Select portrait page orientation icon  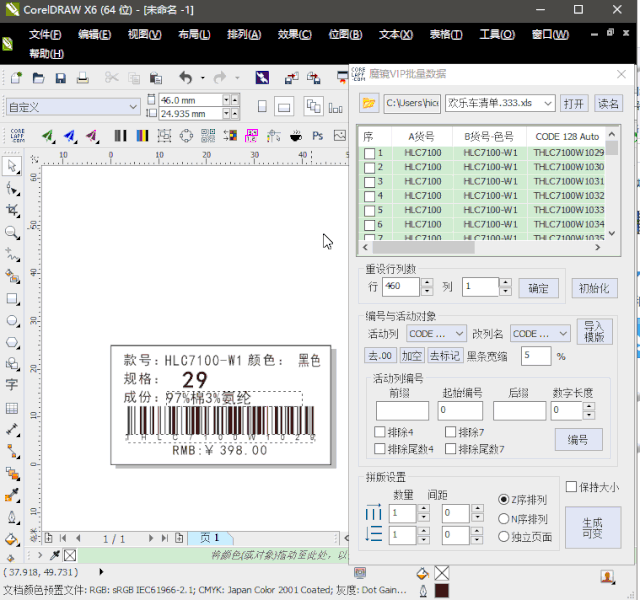[262, 107]
